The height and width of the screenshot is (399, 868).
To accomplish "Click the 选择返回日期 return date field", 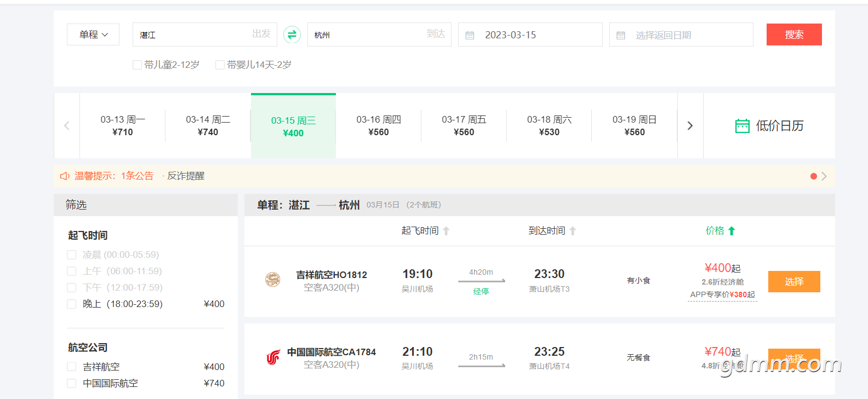I will click(x=681, y=34).
